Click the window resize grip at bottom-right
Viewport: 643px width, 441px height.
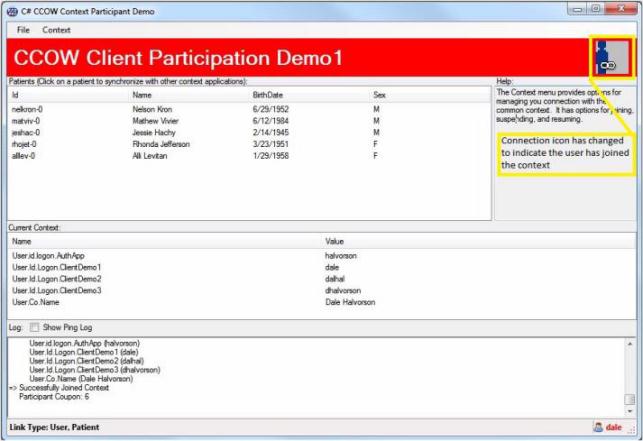(634, 431)
